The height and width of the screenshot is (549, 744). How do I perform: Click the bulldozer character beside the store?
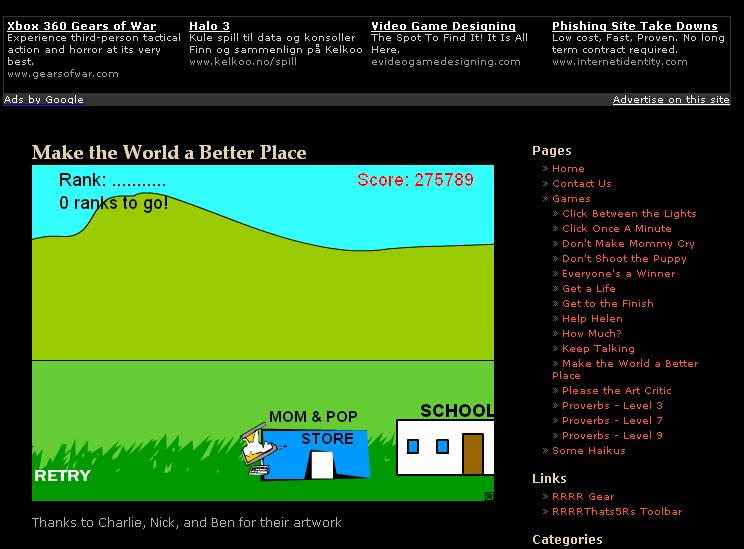click(260, 448)
